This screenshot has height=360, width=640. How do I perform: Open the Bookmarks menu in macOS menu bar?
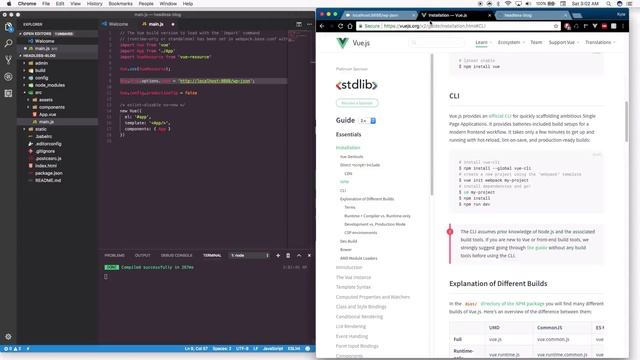pos(120,4)
